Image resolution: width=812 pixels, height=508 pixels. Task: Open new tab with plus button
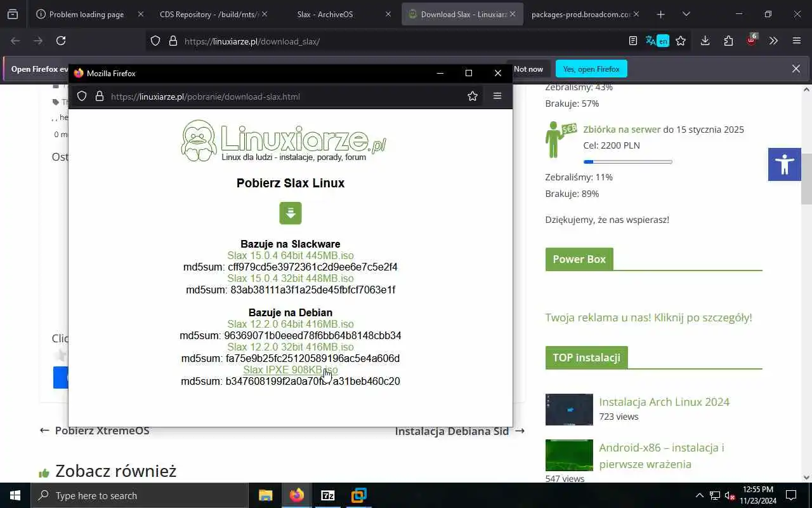[x=660, y=14]
